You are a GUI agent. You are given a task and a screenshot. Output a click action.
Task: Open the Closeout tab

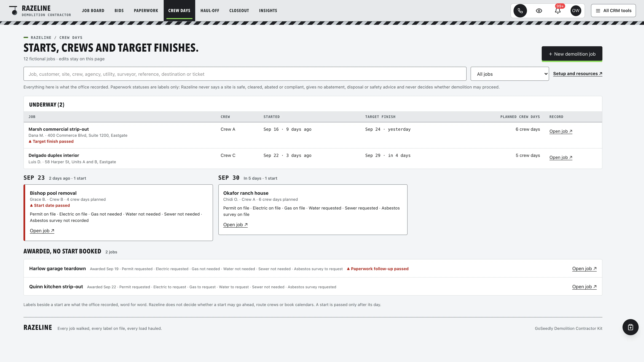(x=239, y=11)
